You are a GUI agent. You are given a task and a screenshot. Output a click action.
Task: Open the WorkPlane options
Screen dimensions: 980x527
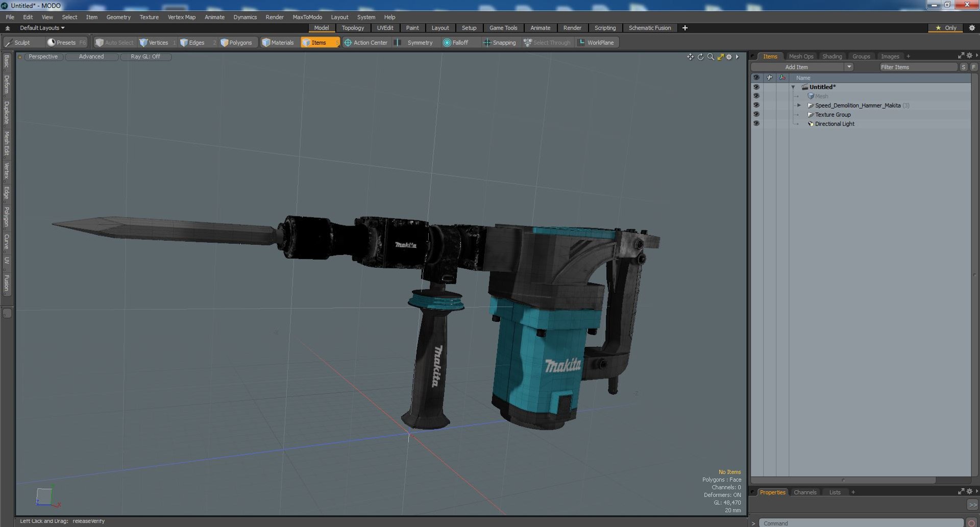point(596,42)
